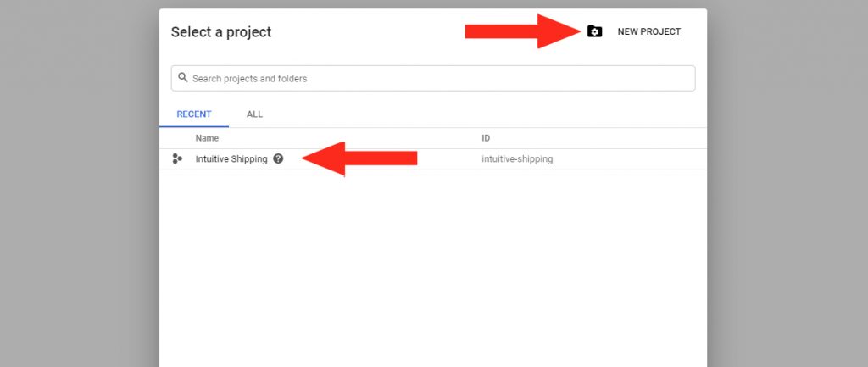Dismiss the dialog via the right grey backdrop
Image resolution: width=868 pixels, height=367 pixels.
pyautogui.click(x=787, y=183)
